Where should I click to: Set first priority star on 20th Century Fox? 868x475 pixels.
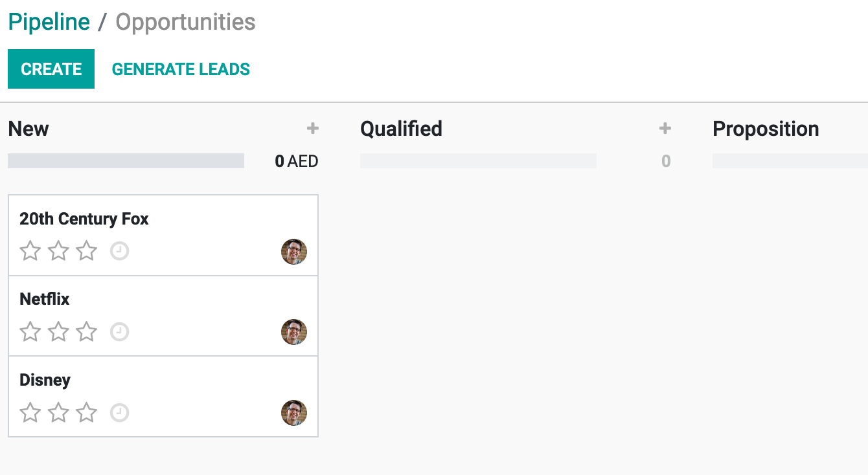click(30, 251)
